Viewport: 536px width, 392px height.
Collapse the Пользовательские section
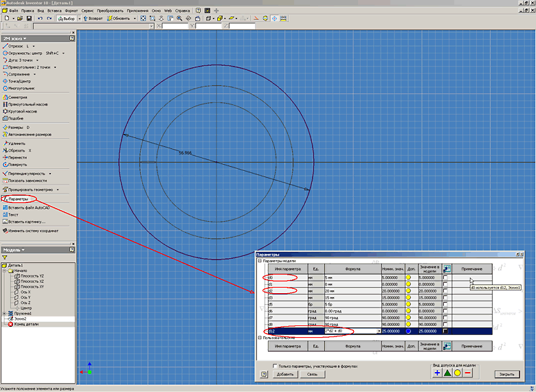click(260, 338)
